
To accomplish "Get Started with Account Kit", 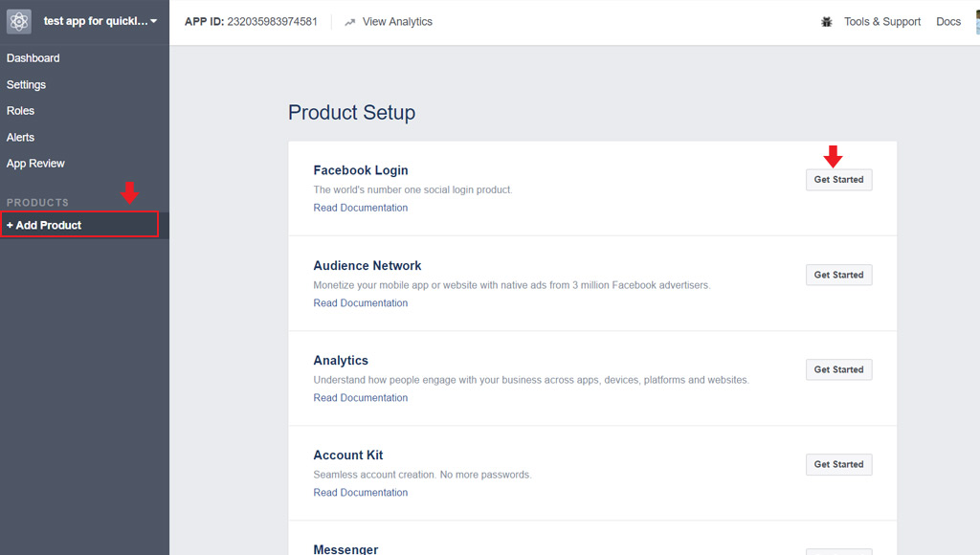I will (838, 464).
